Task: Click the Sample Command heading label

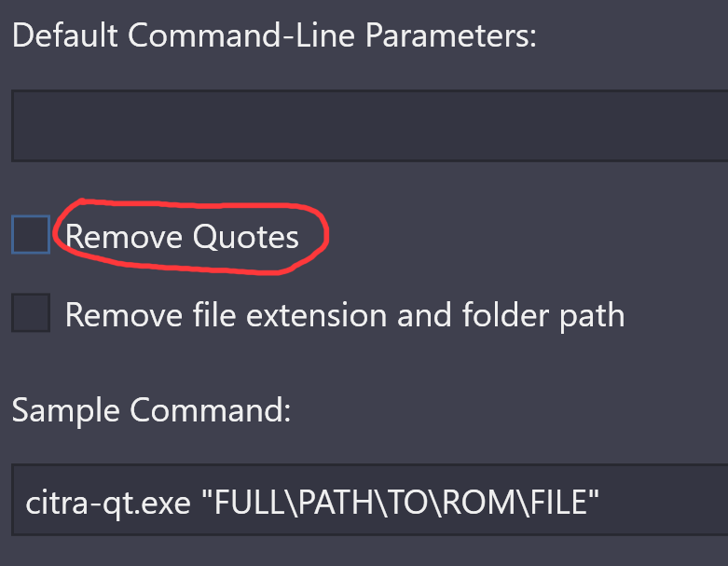Action: point(151,411)
